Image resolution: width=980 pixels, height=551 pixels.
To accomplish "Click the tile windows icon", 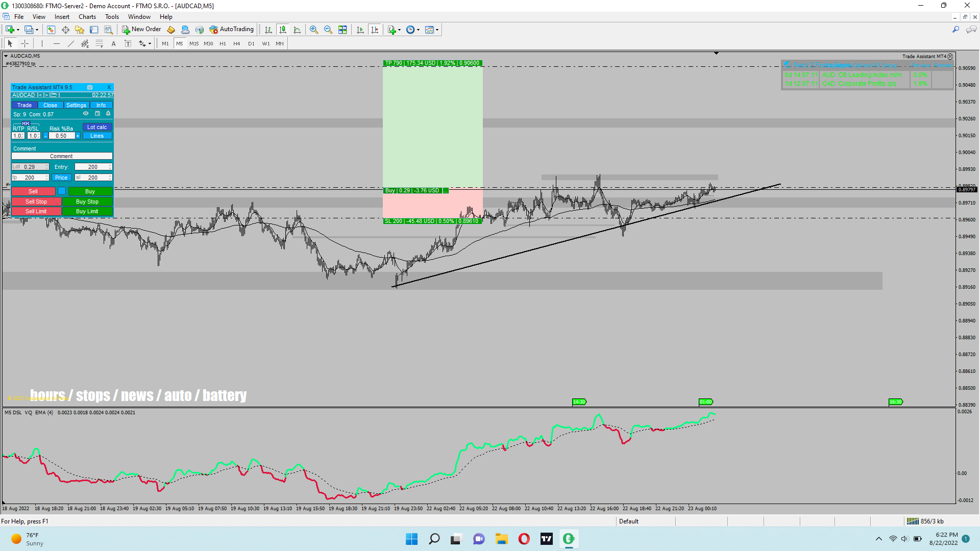I will tap(342, 30).
